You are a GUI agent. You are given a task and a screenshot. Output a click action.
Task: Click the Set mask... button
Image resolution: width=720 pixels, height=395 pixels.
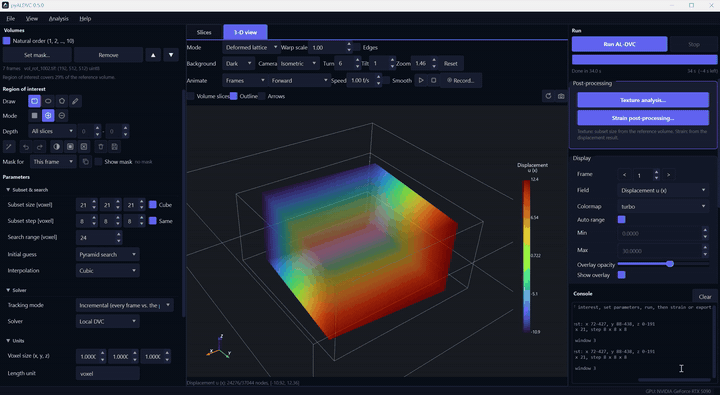tap(37, 55)
